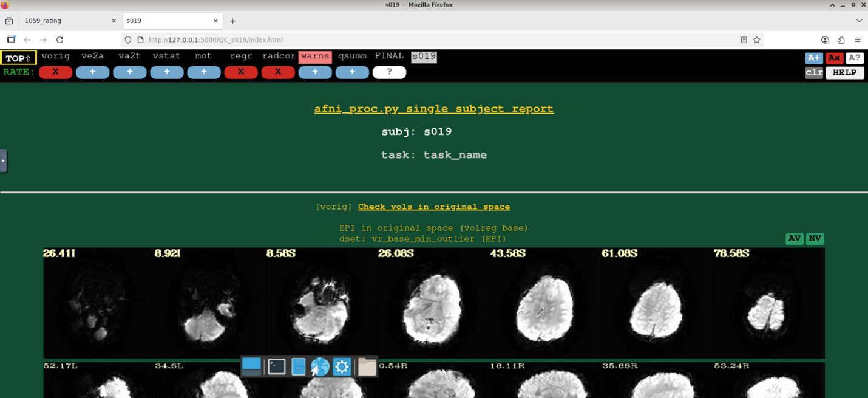Image resolution: width=868 pixels, height=398 pixels.
Task: Toggle the plus rating under ve2a
Action: 92,72
